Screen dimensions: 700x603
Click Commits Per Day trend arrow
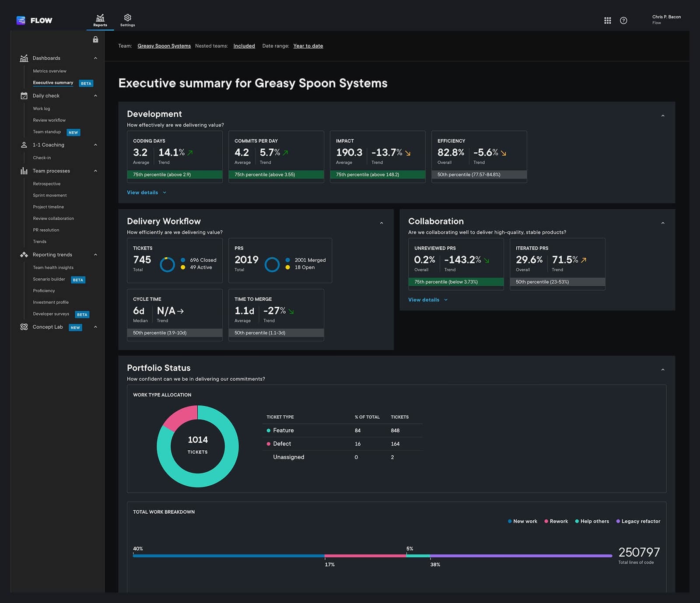(285, 153)
